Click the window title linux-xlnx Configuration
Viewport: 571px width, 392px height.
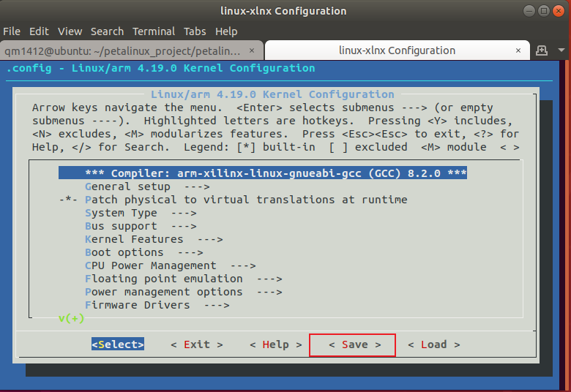[283, 11]
